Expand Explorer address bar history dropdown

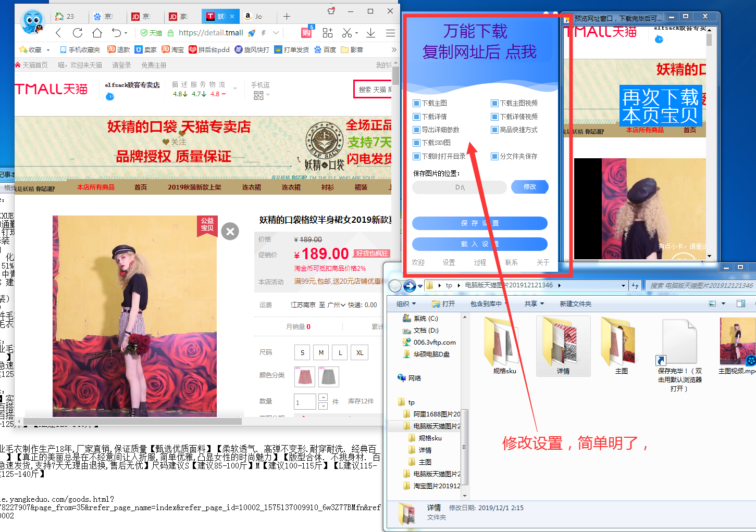623,285
